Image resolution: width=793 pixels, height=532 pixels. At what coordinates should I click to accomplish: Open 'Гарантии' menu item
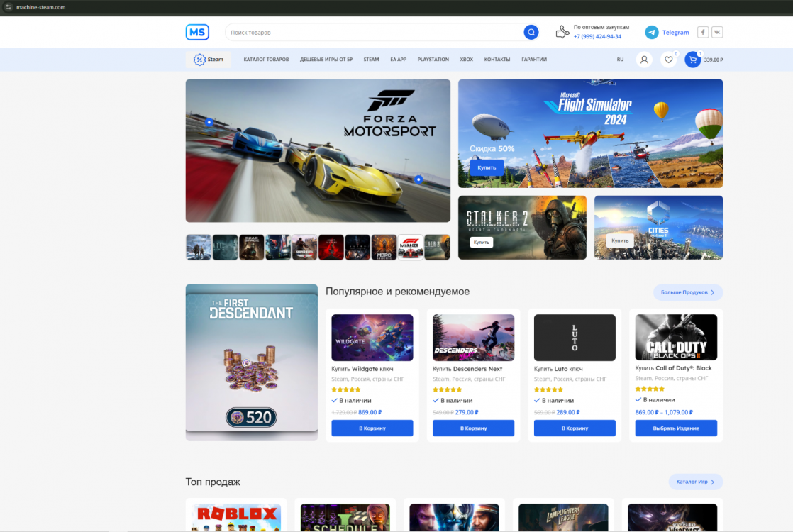[534, 60]
